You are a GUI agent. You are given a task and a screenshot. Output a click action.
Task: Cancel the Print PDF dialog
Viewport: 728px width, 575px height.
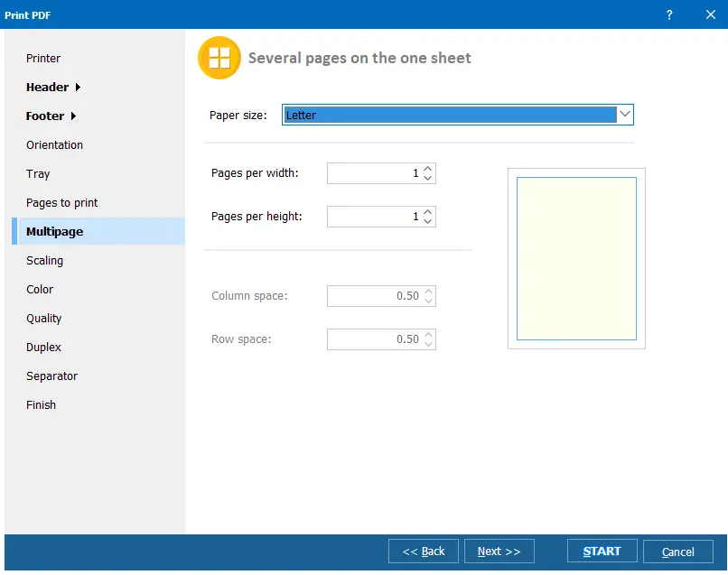coord(678,551)
